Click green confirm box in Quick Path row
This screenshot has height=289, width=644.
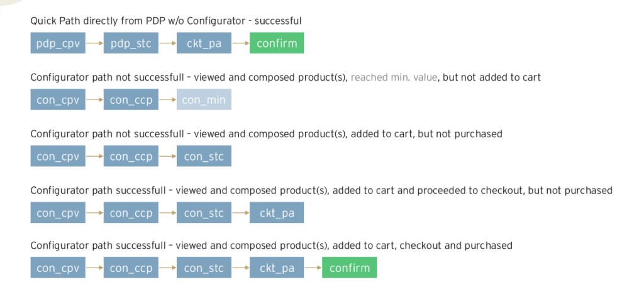pos(277,43)
